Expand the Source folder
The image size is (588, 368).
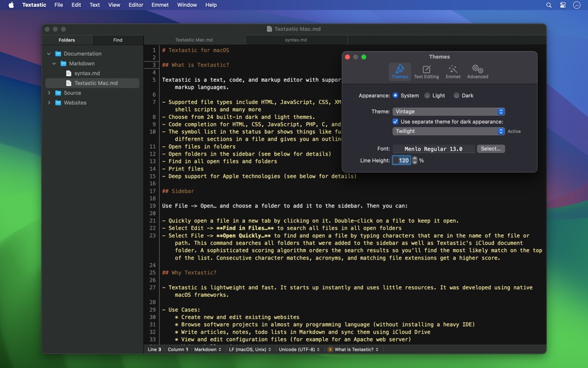[x=49, y=93]
